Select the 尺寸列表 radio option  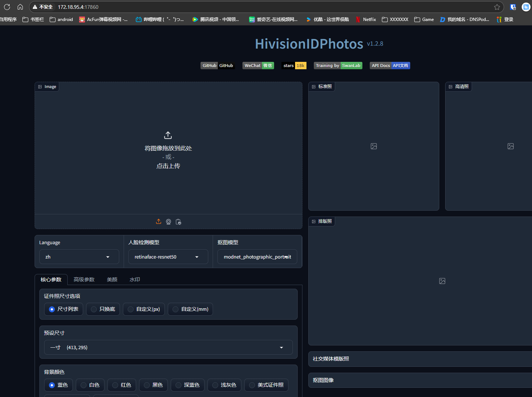[x=64, y=309]
